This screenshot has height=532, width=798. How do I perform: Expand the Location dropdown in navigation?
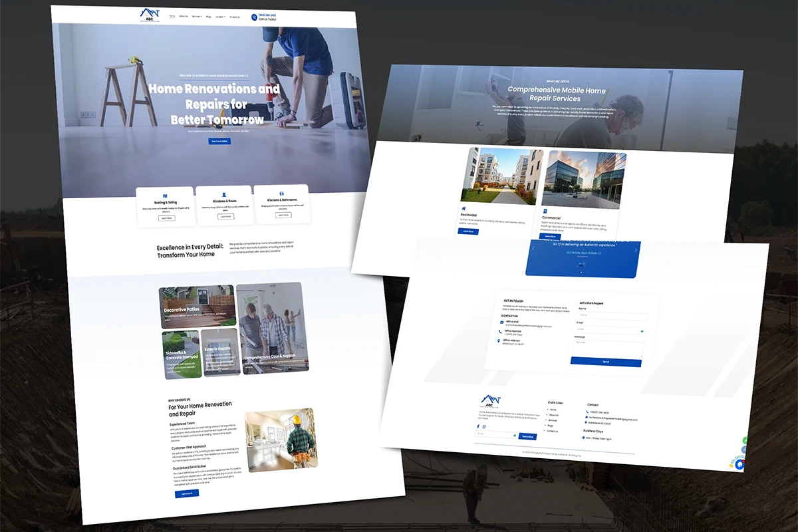coord(220,17)
